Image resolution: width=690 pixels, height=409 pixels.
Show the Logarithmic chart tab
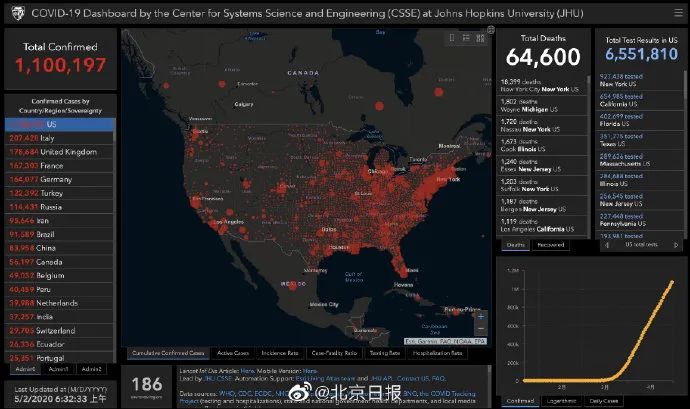coord(562,401)
